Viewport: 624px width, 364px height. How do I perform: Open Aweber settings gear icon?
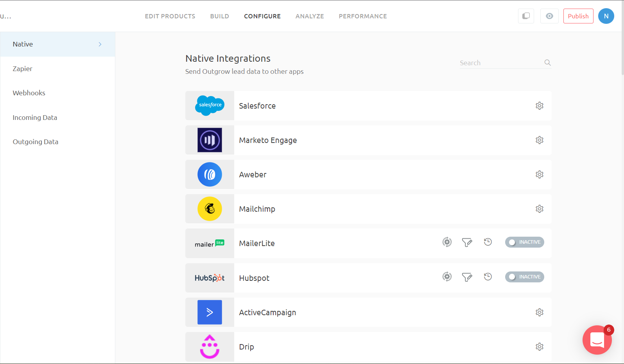[540, 175]
